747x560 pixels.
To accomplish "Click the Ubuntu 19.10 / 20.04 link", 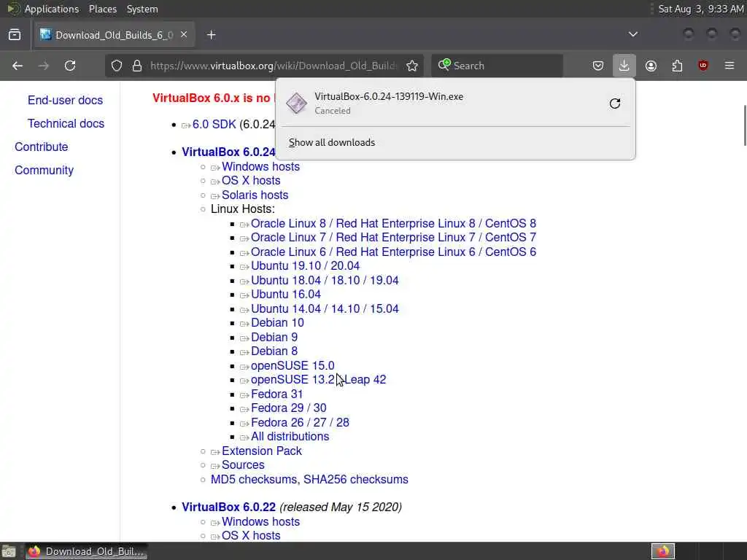I will coord(306,265).
